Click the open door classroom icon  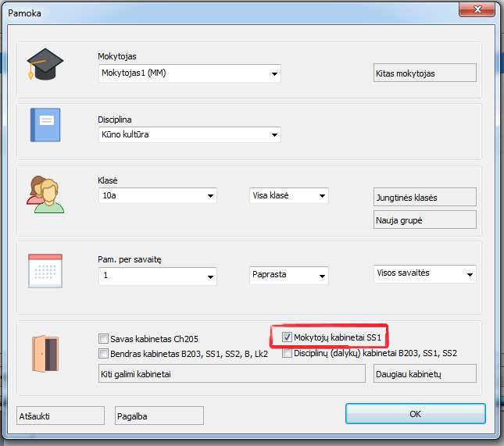point(45,352)
